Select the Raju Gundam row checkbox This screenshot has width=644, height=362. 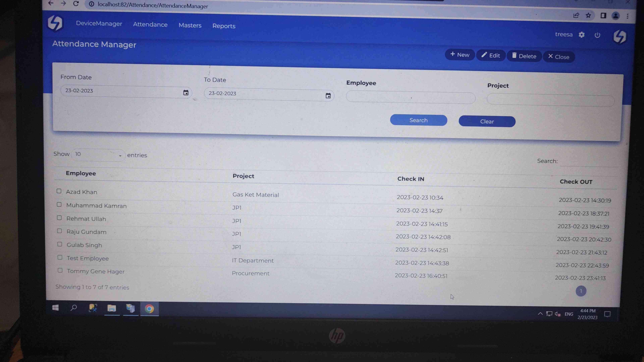[60, 231]
